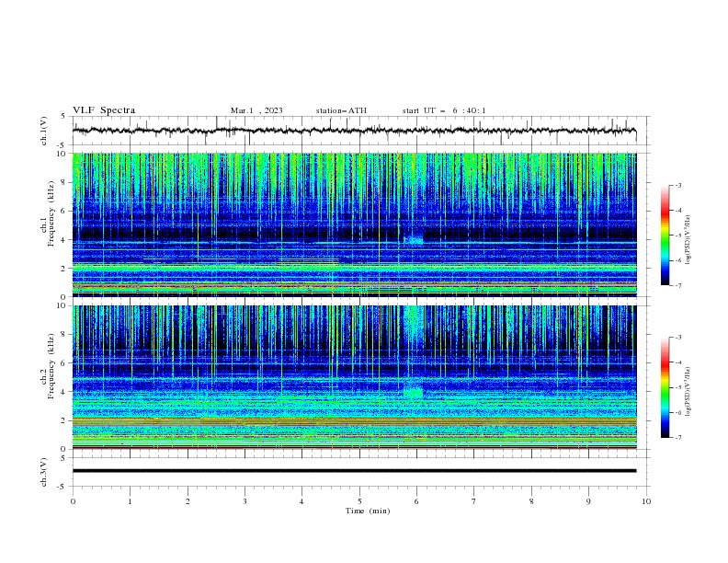Image resolution: width=728 pixels, height=563 pixels.
Task: Click the '-5' voltage tick beside the ch.3(V) label
Action: click(63, 487)
